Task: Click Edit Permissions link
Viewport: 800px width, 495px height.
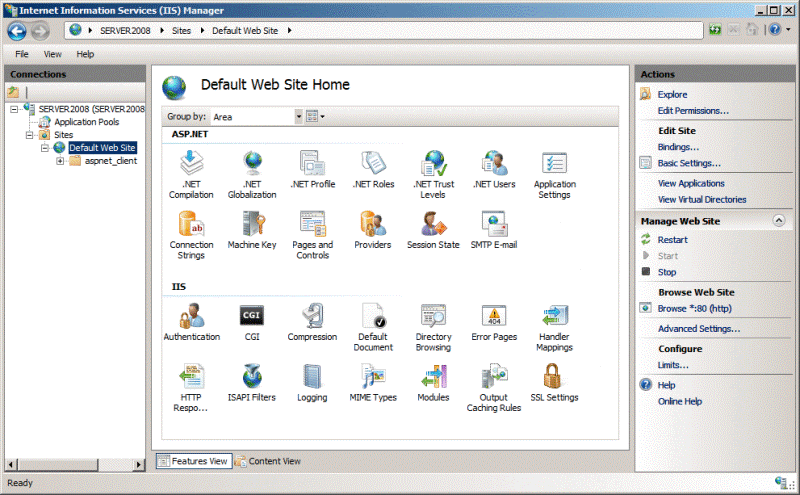Action: pos(693,111)
